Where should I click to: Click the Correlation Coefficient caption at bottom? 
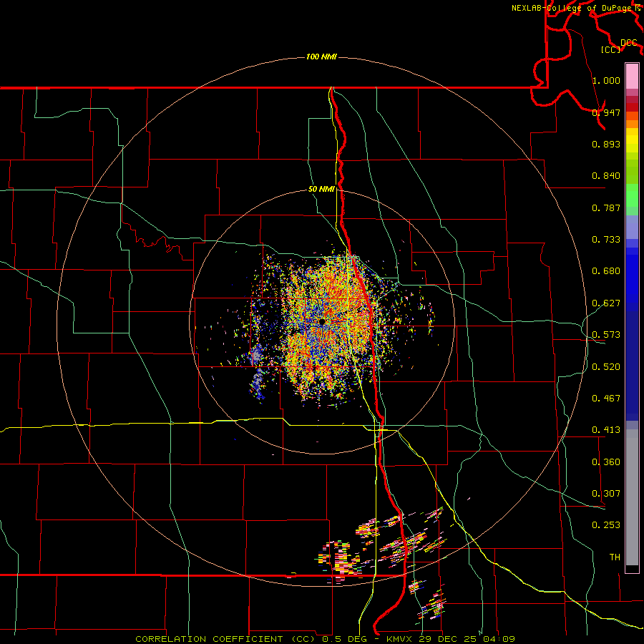(325, 639)
